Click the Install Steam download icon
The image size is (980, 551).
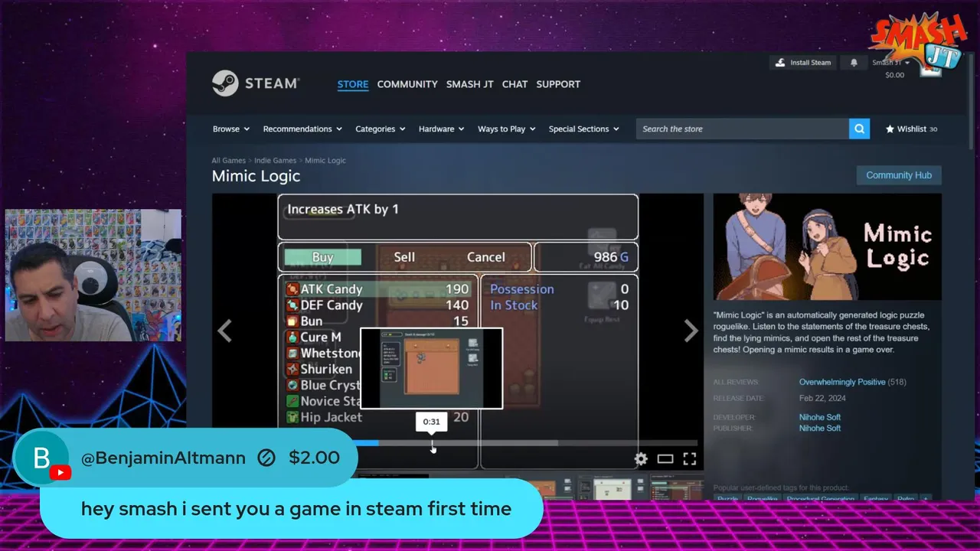pyautogui.click(x=780, y=63)
